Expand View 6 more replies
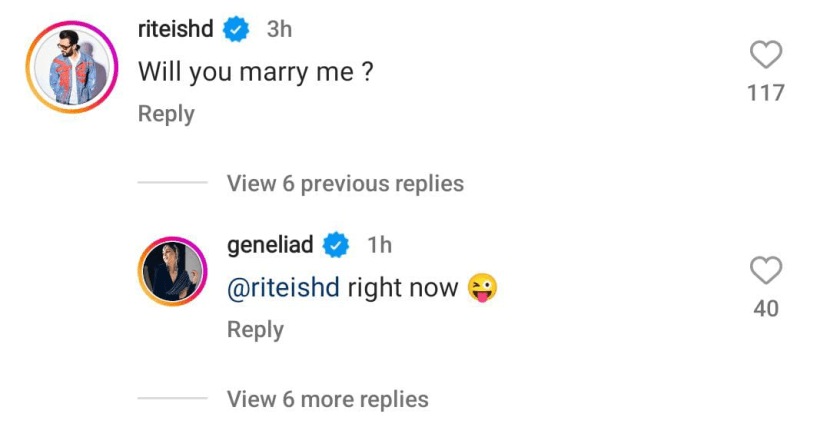The height and width of the screenshot is (427, 830). (x=327, y=399)
